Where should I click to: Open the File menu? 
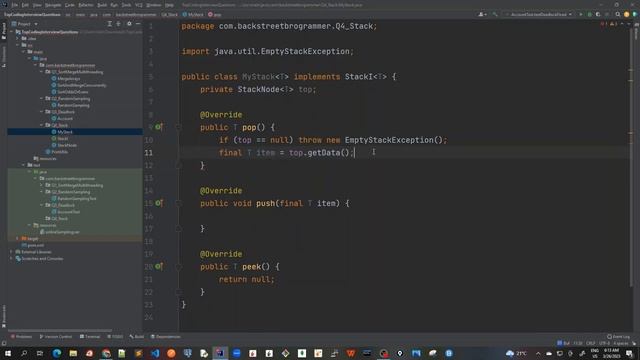pos(15,5)
